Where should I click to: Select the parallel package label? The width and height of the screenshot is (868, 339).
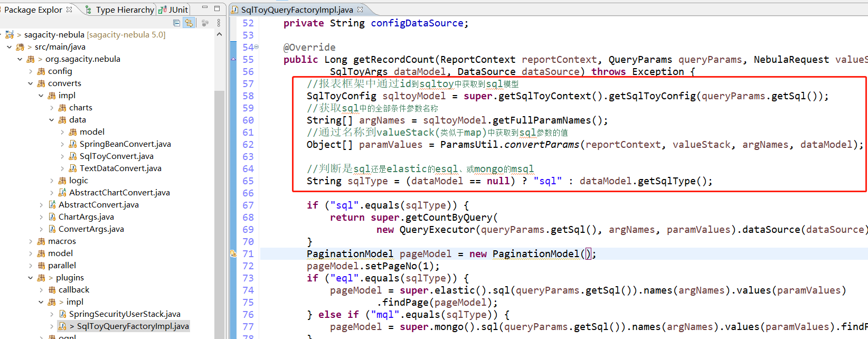pyautogui.click(x=62, y=266)
